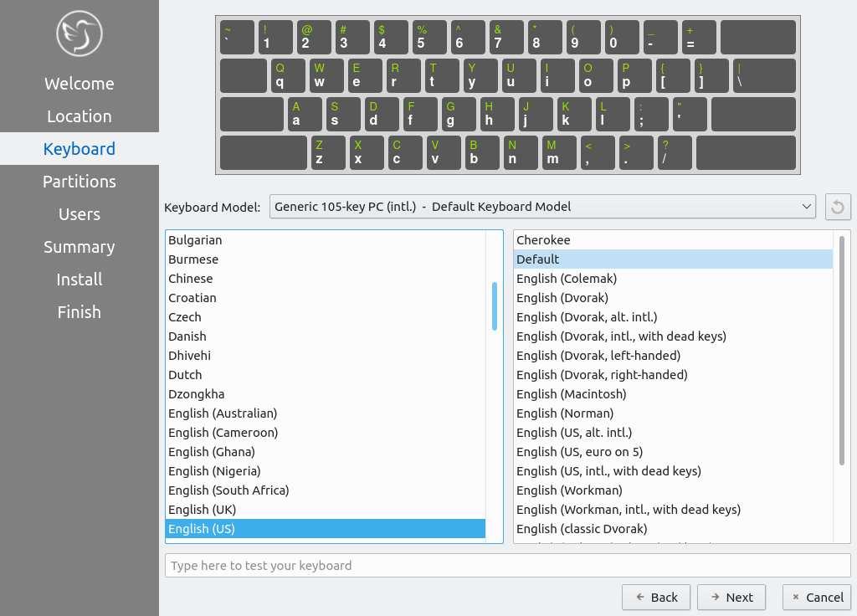Click the question mark slash key

[x=675, y=152]
